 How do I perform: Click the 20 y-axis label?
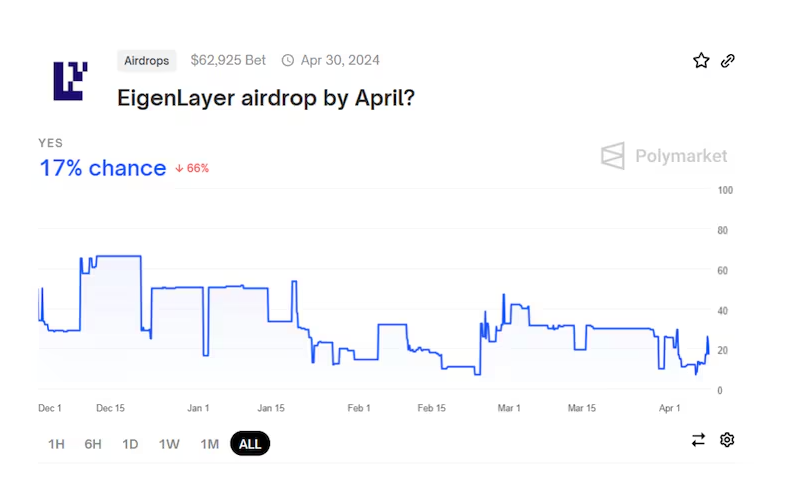tap(722, 351)
